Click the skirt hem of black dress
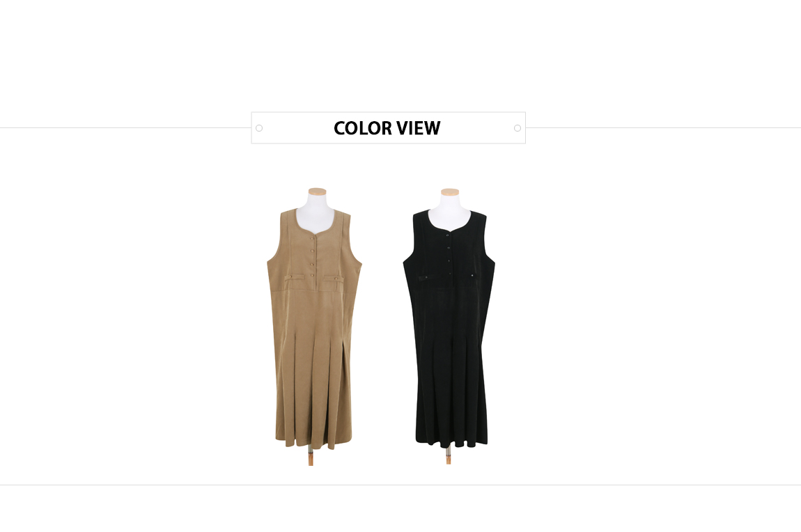The image size is (801, 532). tap(451, 441)
